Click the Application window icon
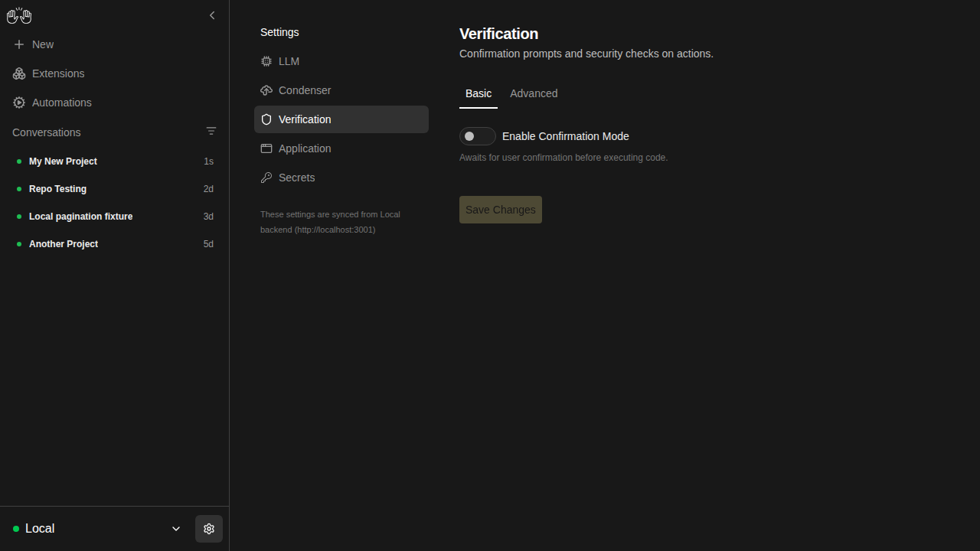The height and width of the screenshot is (551, 980). coord(266,148)
